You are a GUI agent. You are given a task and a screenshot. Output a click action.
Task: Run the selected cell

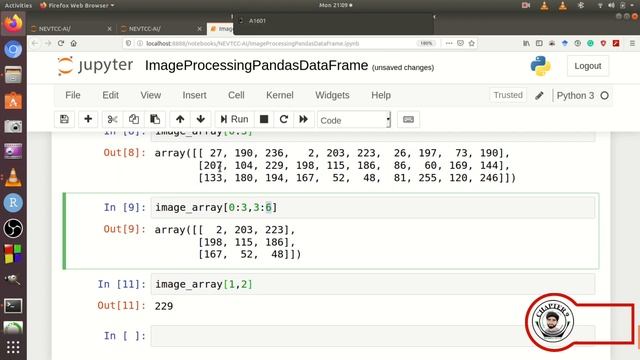click(x=234, y=119)
